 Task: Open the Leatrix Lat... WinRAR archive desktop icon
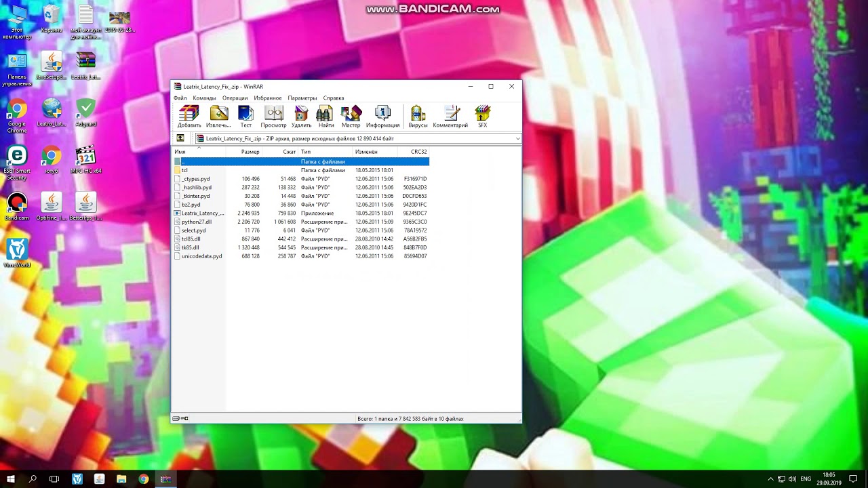[x=85, y=66]
